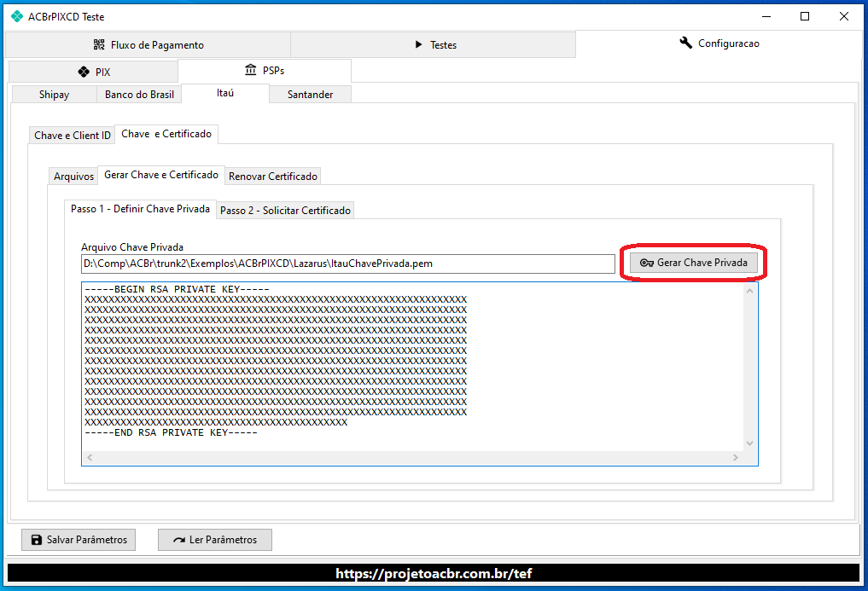Open the Santander tab
The image size is (868, 591).
point(310,94)
